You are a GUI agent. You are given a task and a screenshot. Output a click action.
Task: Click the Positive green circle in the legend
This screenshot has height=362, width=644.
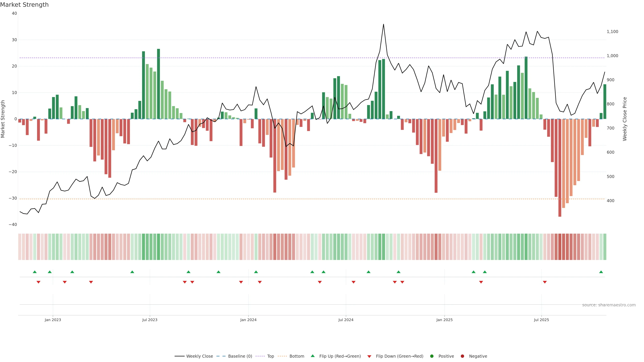pos(432,356)
